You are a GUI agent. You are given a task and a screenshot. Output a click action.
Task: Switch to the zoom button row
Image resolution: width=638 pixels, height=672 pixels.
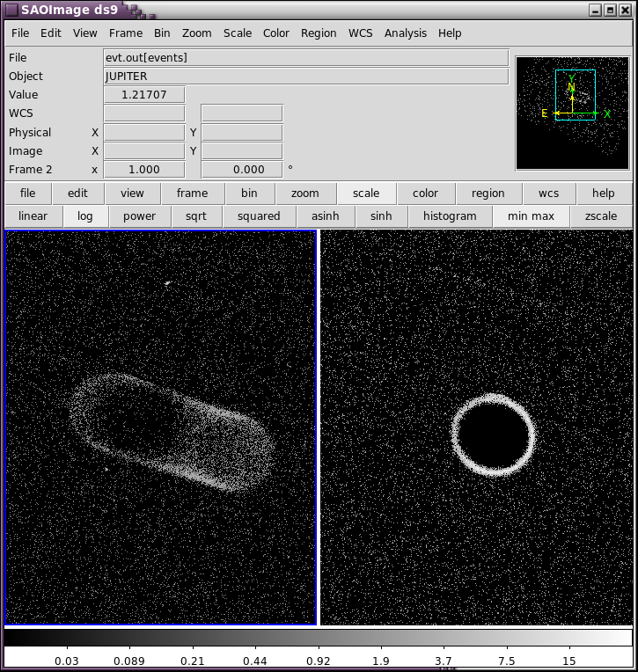pyautogui.click(x=305, y=194)
